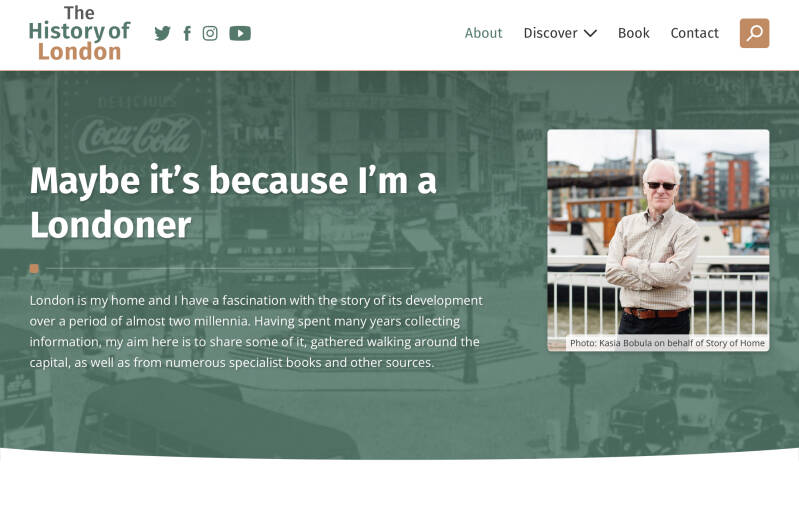The image size is (799, 513).
Task: Click The History of London logo
Action: (x=79, y=34)
